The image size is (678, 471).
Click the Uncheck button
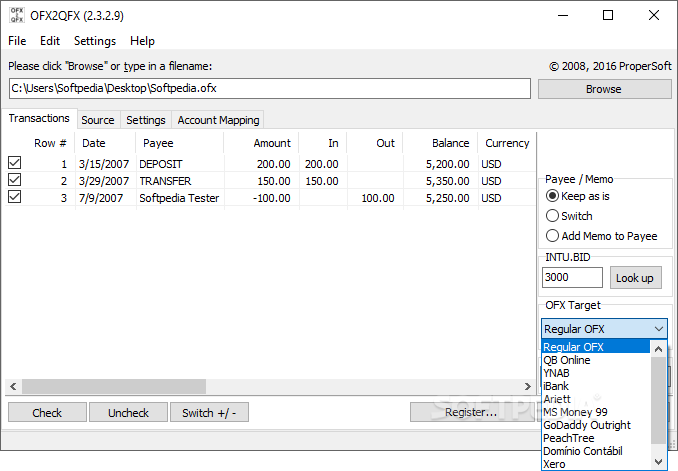click(128, 413)
